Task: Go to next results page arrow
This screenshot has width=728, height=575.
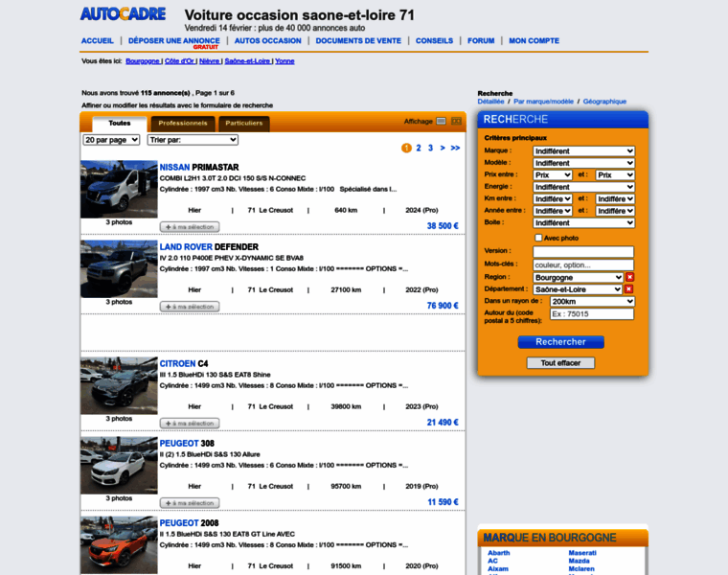Action: coord(443,148)
